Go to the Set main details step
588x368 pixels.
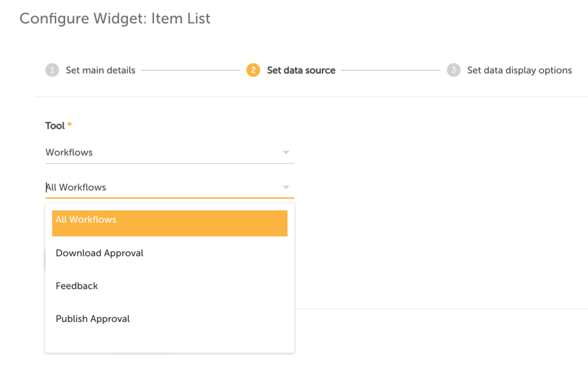pyautogui.click(x=101, y=70)
